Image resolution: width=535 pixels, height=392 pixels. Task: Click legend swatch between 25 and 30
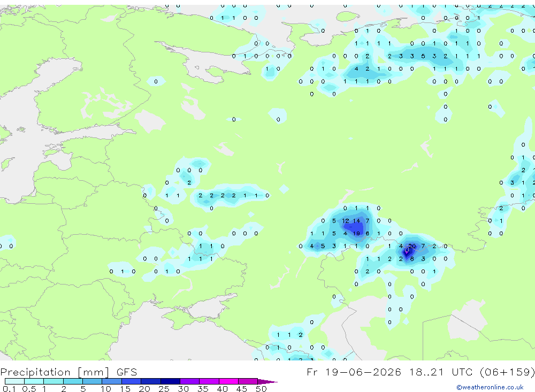170,381
